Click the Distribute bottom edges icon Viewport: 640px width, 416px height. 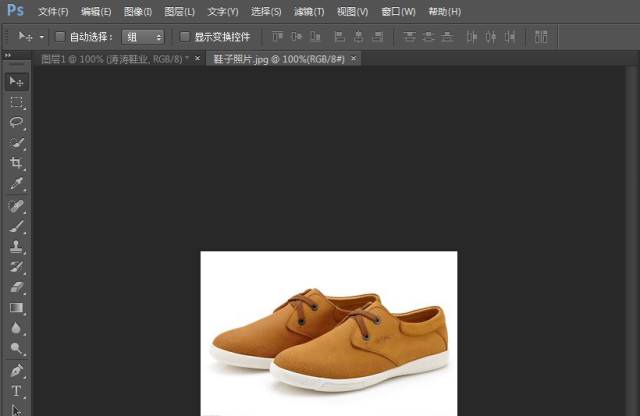447,37
